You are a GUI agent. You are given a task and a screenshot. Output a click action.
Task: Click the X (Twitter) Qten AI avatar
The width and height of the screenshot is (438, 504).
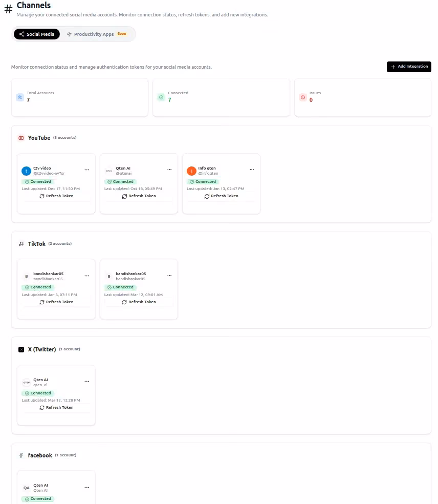coord(26,383)
